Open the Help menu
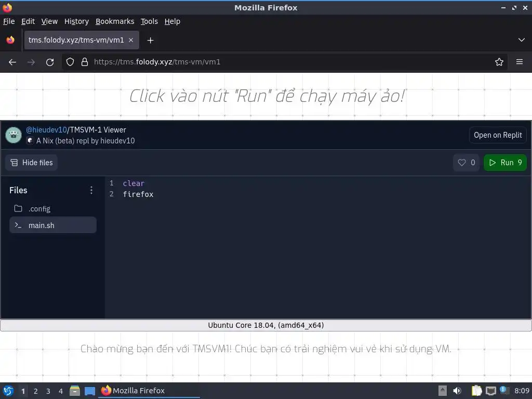The height and width of the screenshot is (399, 532). (x=172, y=21)
